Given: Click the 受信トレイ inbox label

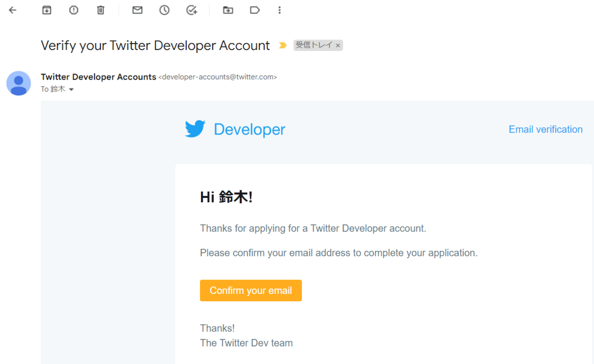Looking at the screenshot, I should pos(314,45).
